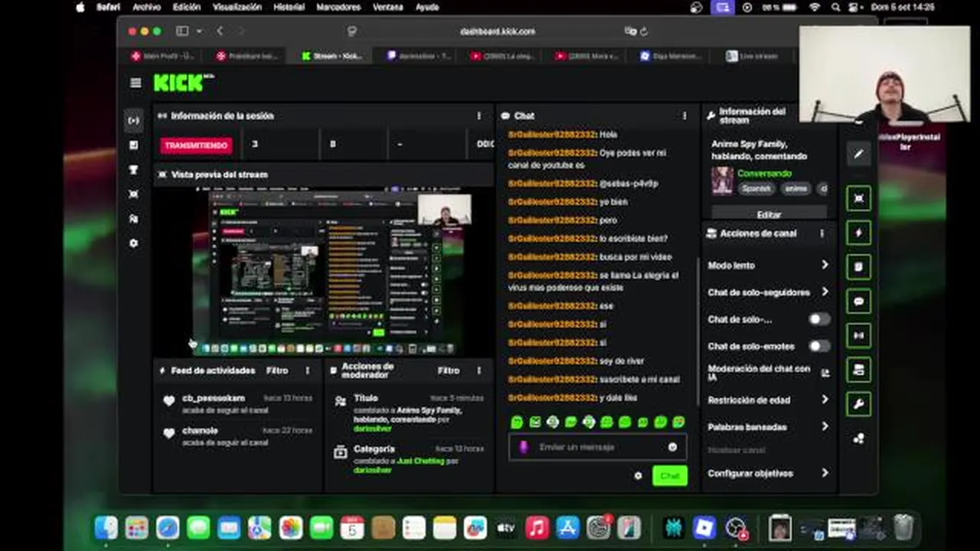980x551 pixels.
Task: Expand Palabras baneadas settings
Action: [x=768, y=426]
